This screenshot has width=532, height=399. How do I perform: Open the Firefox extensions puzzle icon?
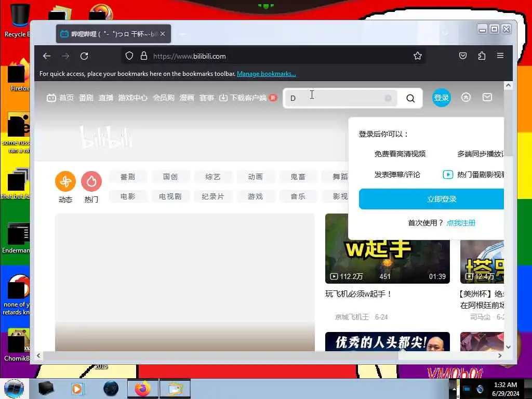pyautogui.click(x=482, y=56)
